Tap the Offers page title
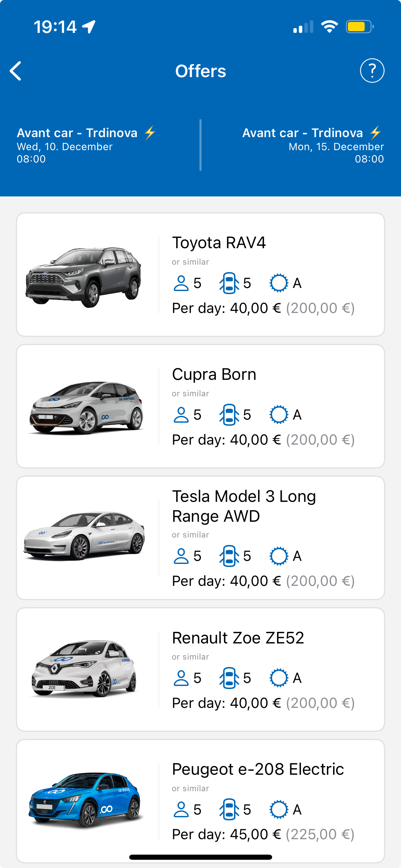 click(x=200, y=71)
